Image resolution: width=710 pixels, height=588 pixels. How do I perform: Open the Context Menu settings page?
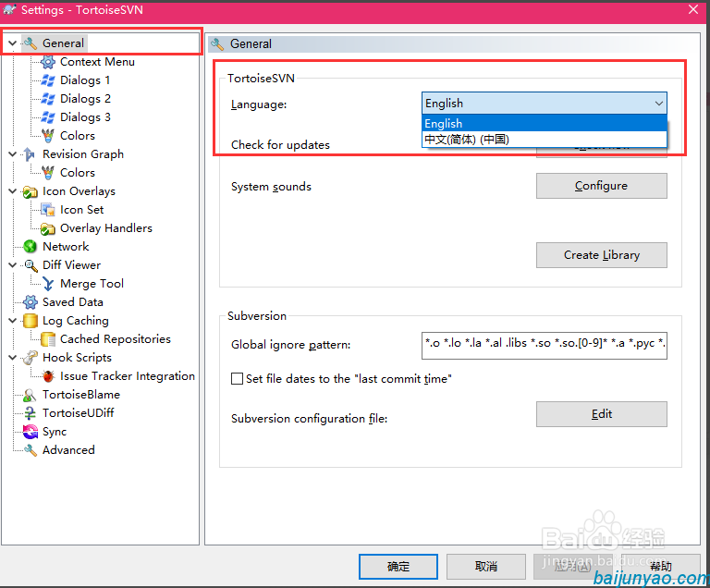(97, 62)
